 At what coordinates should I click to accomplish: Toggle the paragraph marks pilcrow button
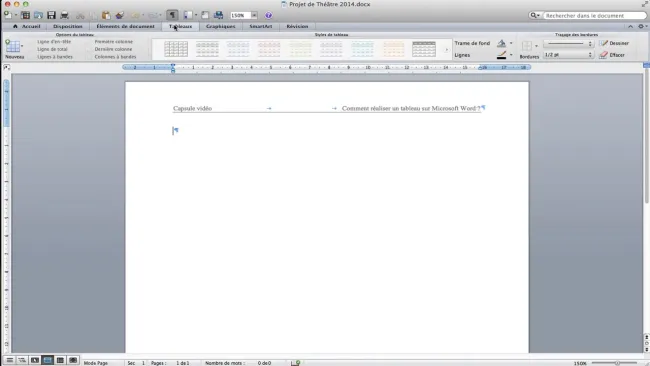(x=172, y=15)
